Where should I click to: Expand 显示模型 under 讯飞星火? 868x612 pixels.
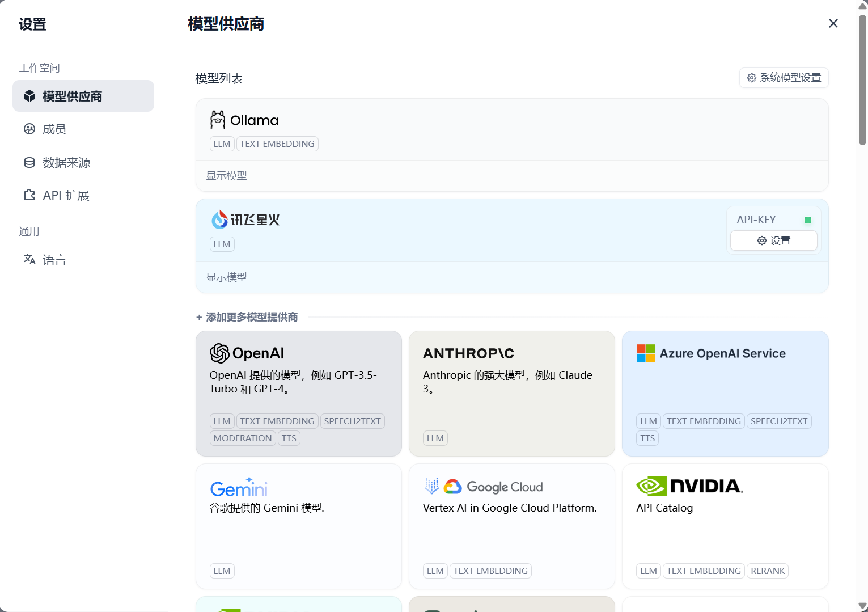tap(226, 277)
